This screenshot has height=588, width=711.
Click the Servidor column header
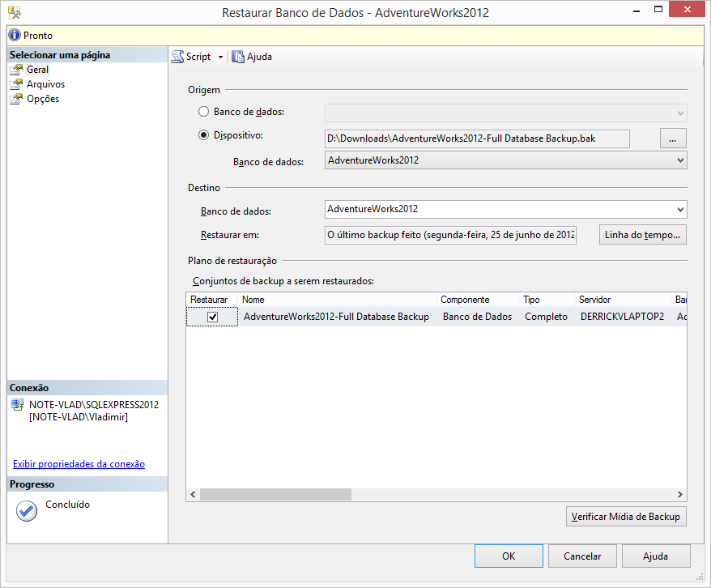pyautogui.click(x=622, y=300)
